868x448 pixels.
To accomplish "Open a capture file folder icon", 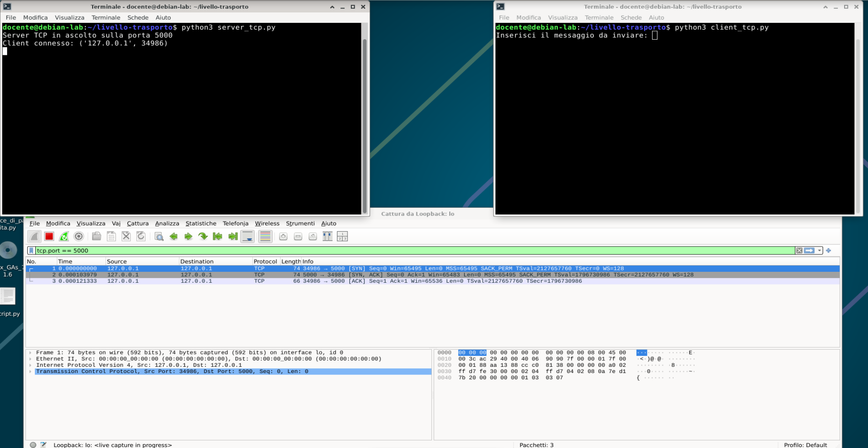I will [x=96, y=236].
